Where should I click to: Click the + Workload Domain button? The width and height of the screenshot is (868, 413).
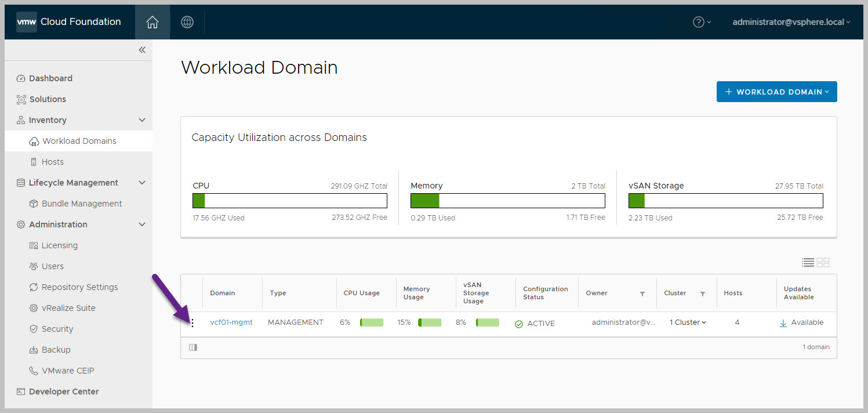tap(776, 92)
